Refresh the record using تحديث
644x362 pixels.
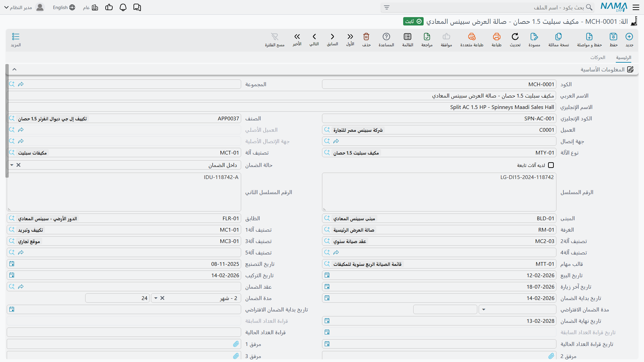[x=515, y=40]
